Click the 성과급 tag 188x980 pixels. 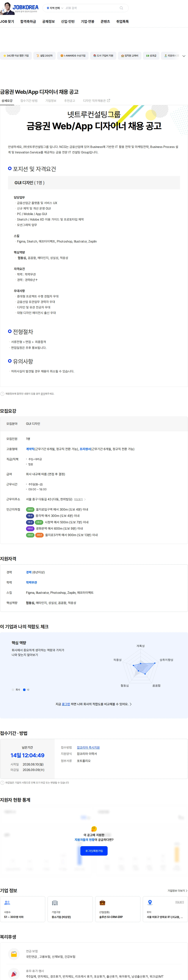pos(151,56)
